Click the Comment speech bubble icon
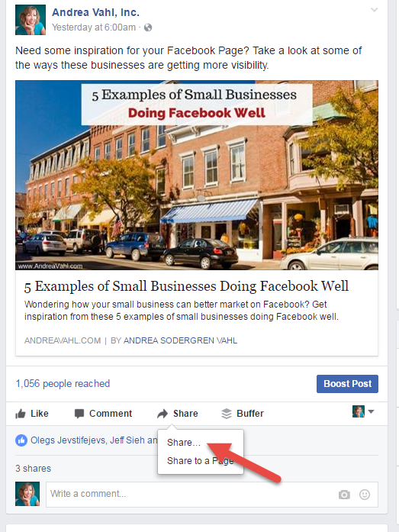This screenshot has height=532, width=399. tap(79, 414)
